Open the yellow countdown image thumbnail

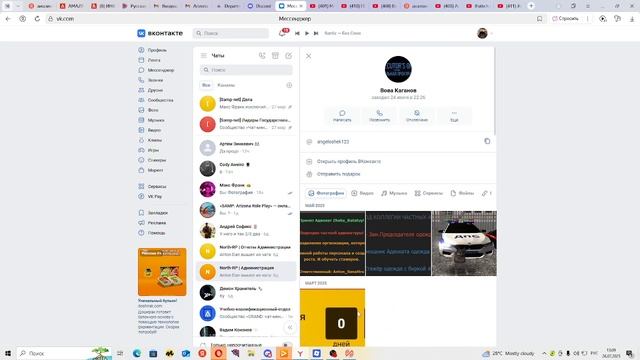(333, 318)
